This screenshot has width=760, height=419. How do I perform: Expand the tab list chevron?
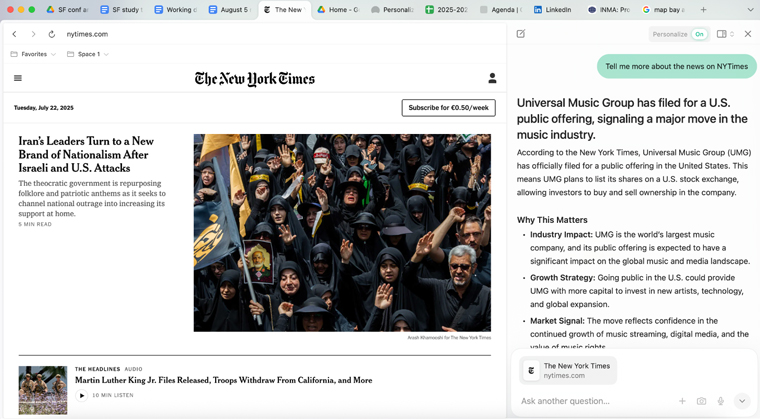point(750,10)
